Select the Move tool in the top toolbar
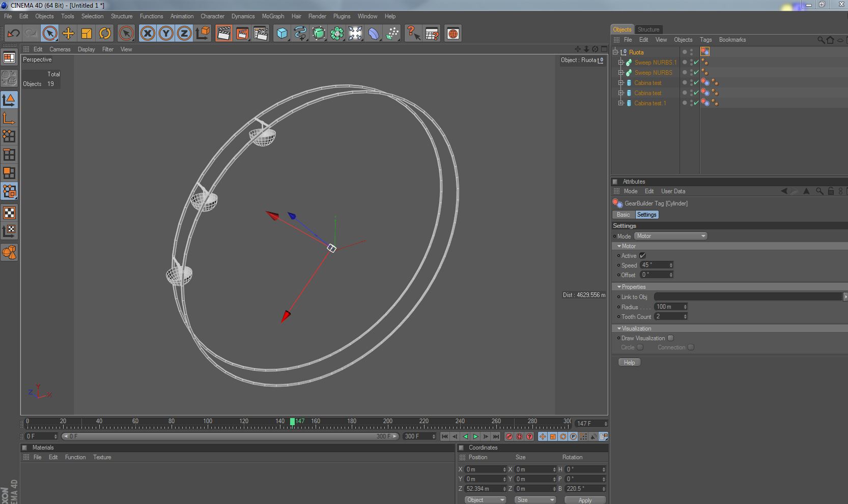The width and height of the screenshot is (848, 504). pyautogui.click(x=68, y=34)
